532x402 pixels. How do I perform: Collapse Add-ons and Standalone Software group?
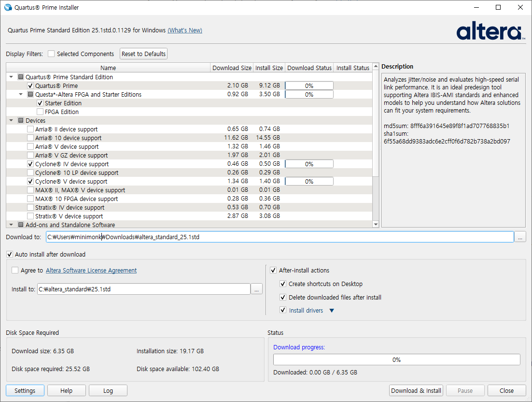pyautogui.click(x=11, y=225)
